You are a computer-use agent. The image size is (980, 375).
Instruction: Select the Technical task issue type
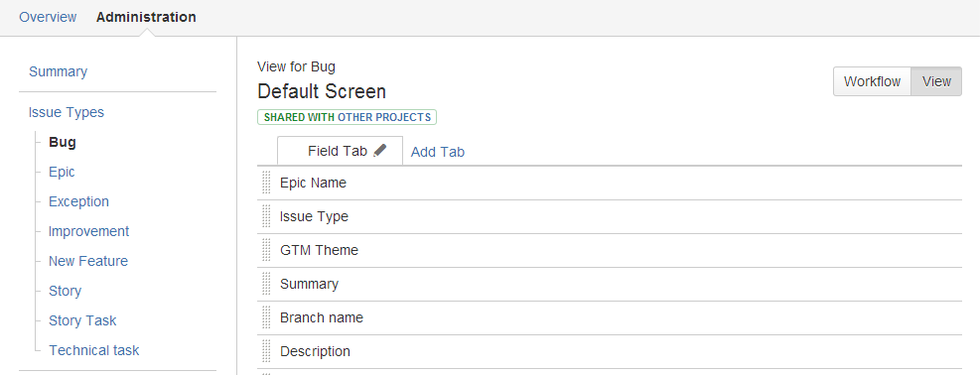pos(93,350)
